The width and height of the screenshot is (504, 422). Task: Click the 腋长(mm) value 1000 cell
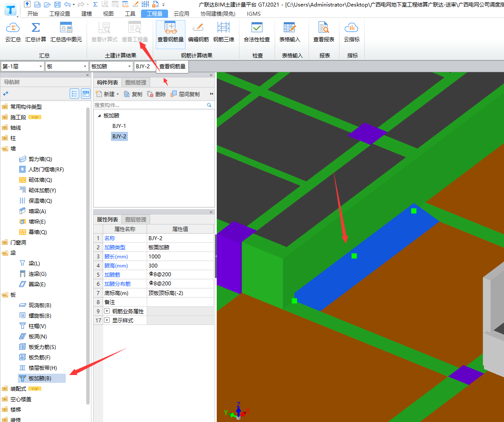(x=180, y=257)
